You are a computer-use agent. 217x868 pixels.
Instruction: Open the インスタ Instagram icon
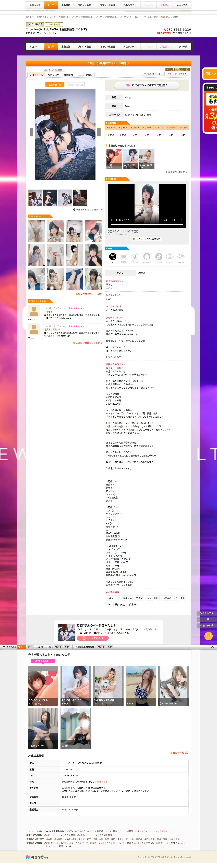(x=170, y=257)
